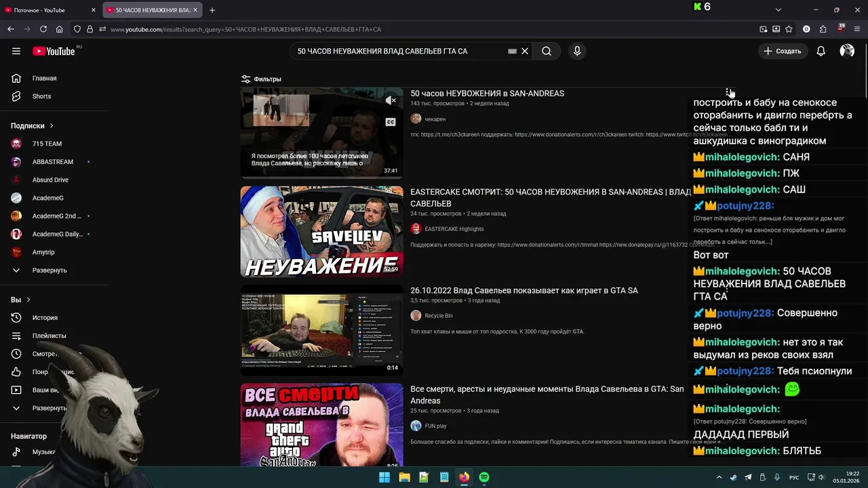Open the Вы section header

pos(20,300)
